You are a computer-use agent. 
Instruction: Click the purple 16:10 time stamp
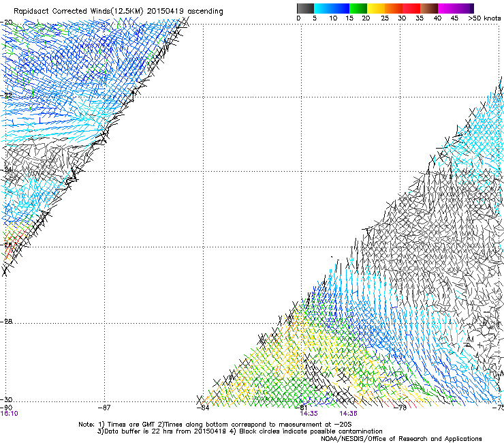pyautogui.click(x=10, y=414)
